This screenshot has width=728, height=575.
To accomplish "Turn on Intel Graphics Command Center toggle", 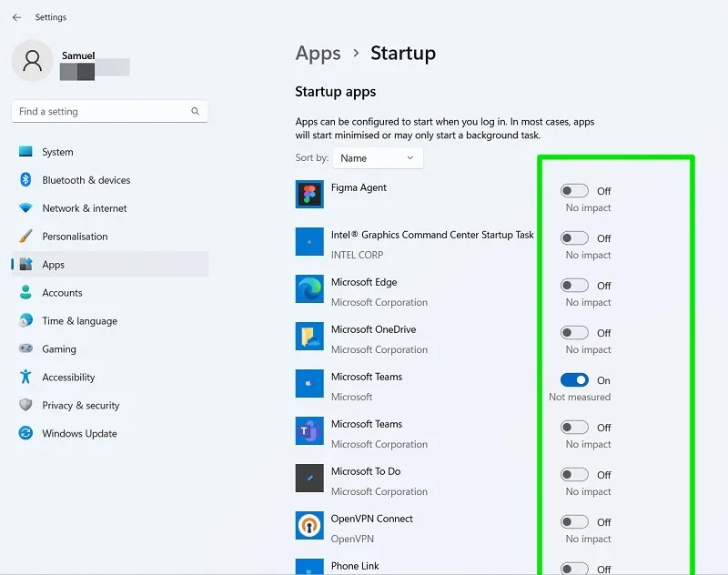I will (574, 238).
